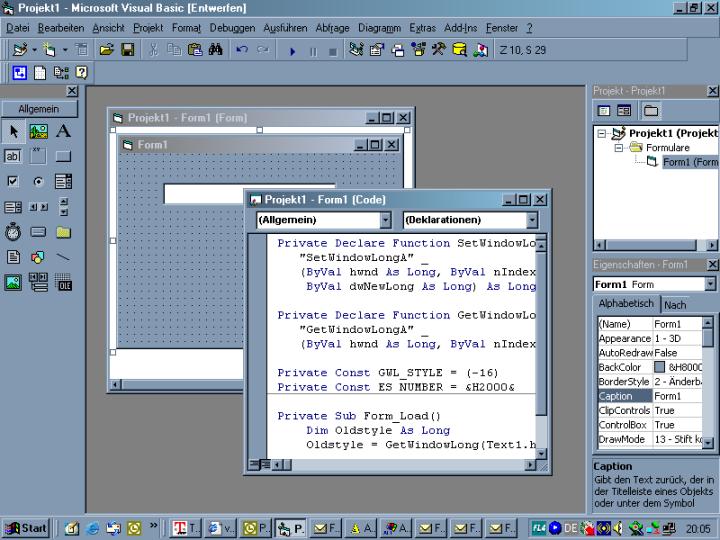720x540 pixels.
Task: Click the Start (run) toolbar button
Action: coord(293,50)
